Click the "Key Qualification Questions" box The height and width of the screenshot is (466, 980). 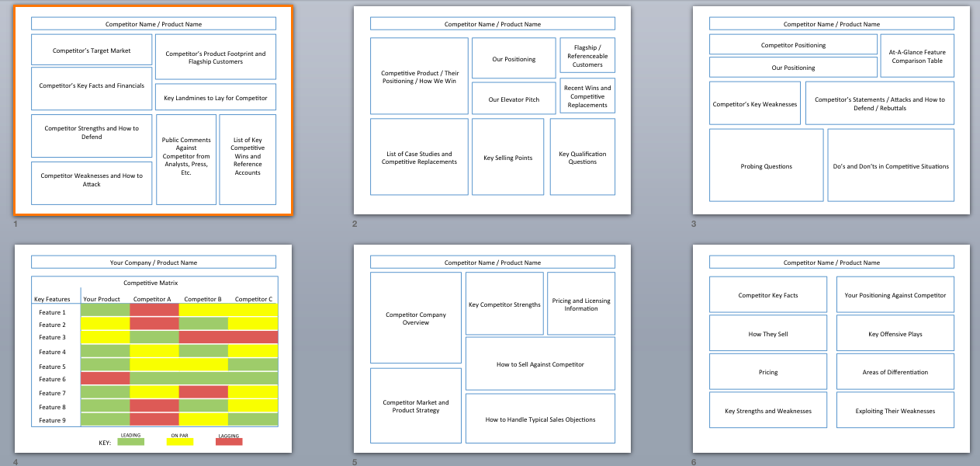coord(583,158)
